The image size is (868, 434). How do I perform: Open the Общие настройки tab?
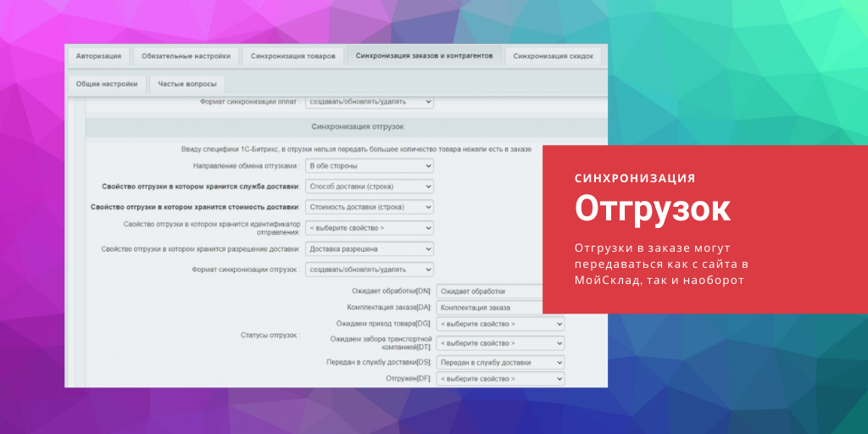tap(107, 84)
